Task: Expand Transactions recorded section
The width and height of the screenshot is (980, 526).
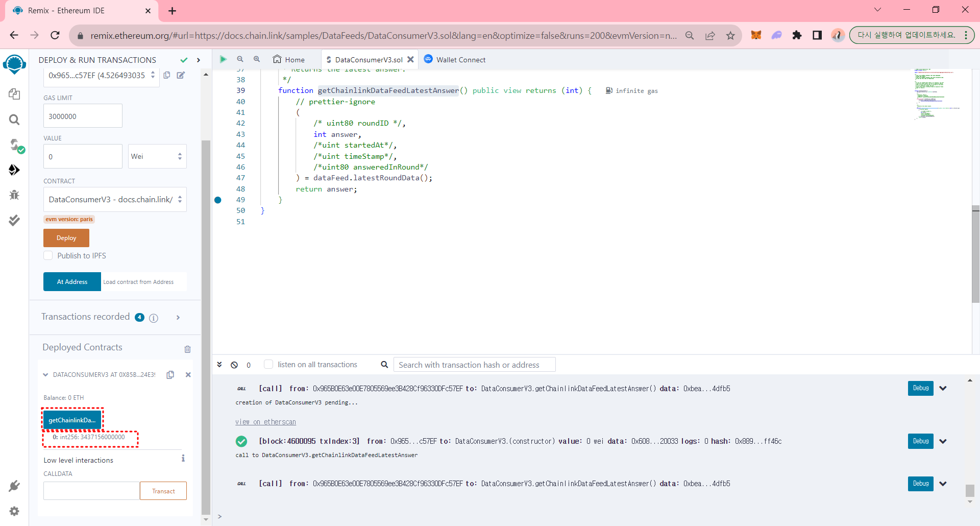Action: (178, 318)
